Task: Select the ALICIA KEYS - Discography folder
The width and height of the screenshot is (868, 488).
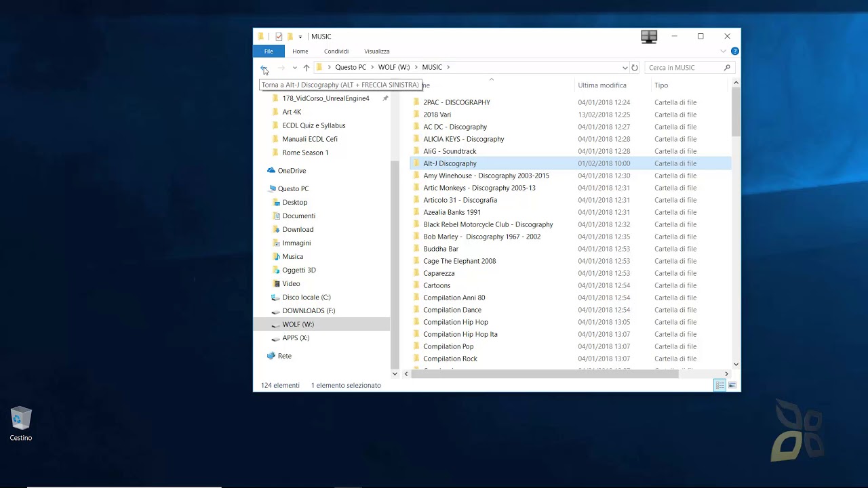Action: click(x=464, y=139)
